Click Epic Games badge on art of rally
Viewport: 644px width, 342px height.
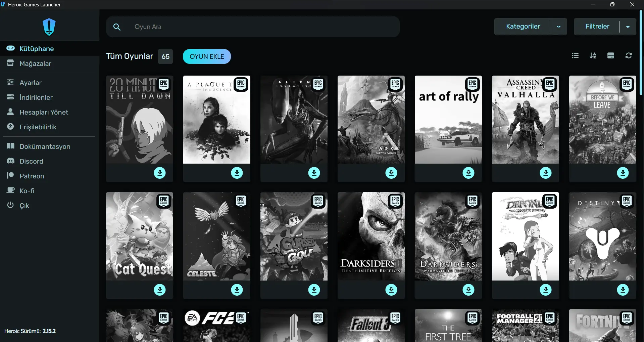[473, 84]
